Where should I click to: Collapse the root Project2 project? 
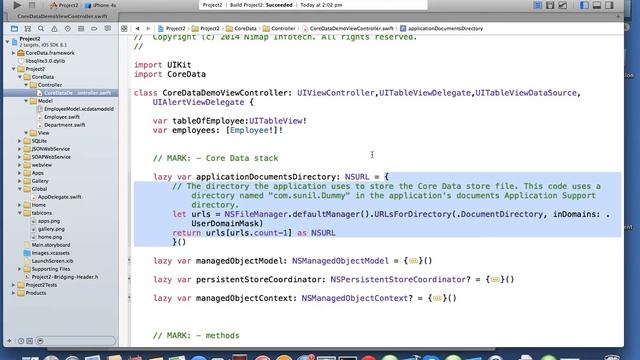(x=7, y=41)
